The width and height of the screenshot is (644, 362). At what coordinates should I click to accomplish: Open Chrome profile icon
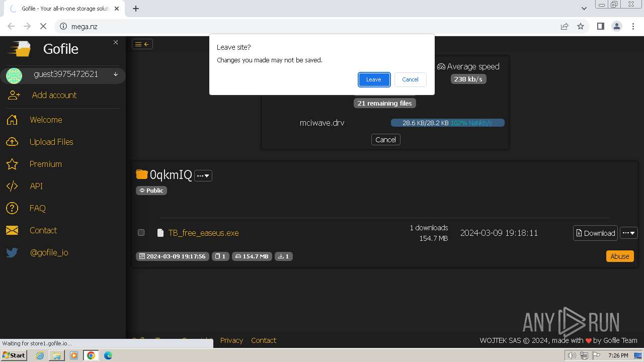pos(617,27)
